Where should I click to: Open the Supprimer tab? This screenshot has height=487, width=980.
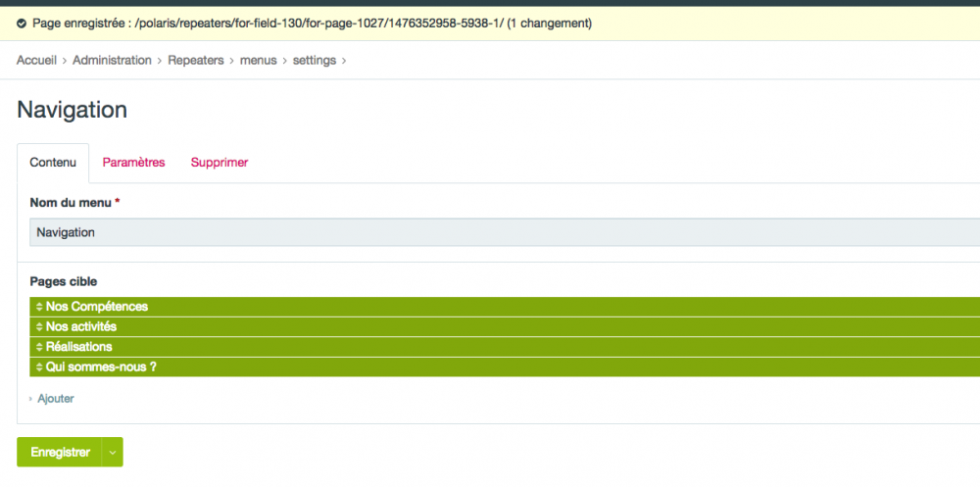220,163
